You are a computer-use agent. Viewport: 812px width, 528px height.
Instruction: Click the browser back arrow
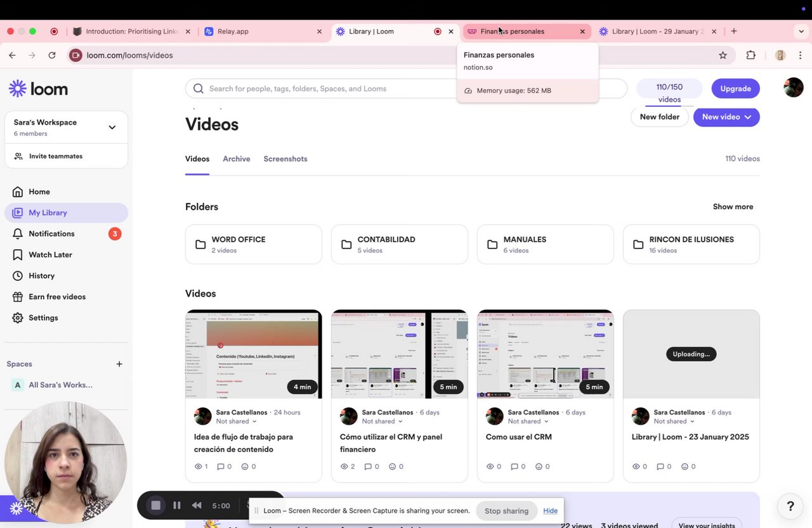point(12,55)
